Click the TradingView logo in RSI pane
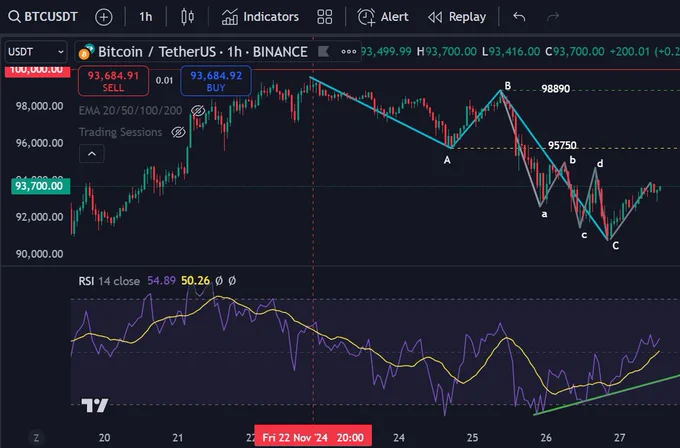The height and width of the screenshot is (448, 680). (95, 405)
